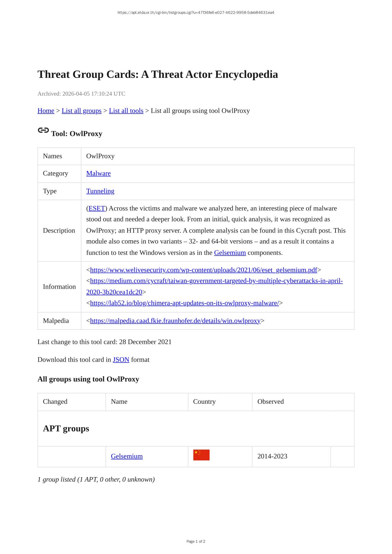Click the chain link icon beside Tool: OwlProxy

coord(43,130)
